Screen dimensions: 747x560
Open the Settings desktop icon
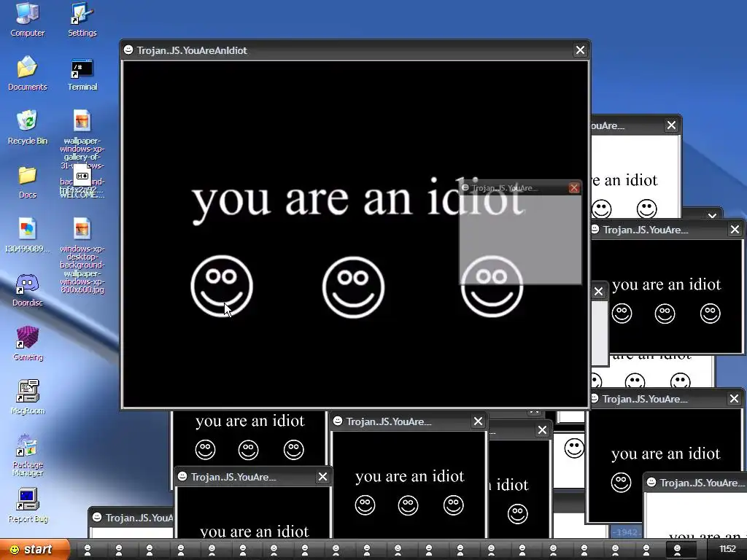pos(82,19)
